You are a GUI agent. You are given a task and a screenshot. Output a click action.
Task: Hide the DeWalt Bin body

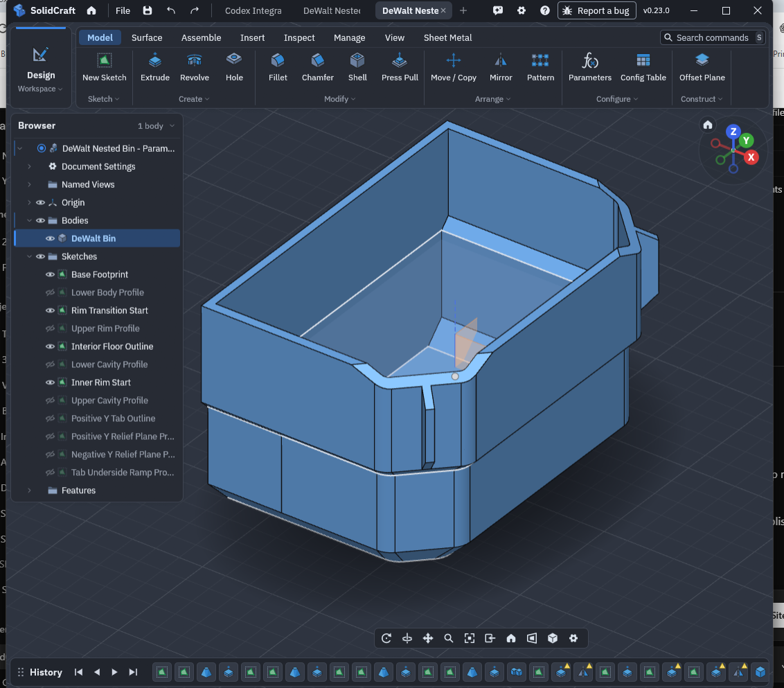click(x=50, y=238)
